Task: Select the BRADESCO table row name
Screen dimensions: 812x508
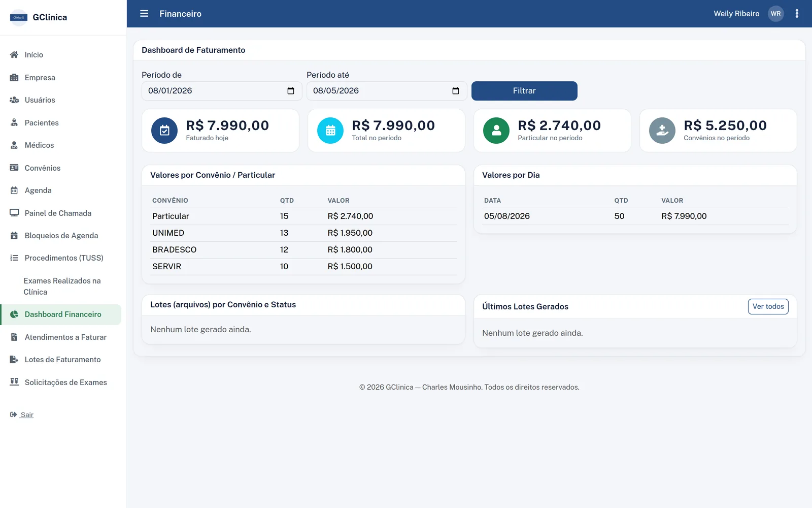Action: coord(175,250)
